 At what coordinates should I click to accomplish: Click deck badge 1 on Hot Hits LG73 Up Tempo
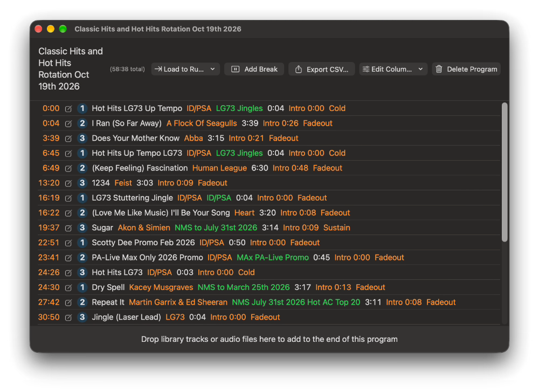point(82,108)
